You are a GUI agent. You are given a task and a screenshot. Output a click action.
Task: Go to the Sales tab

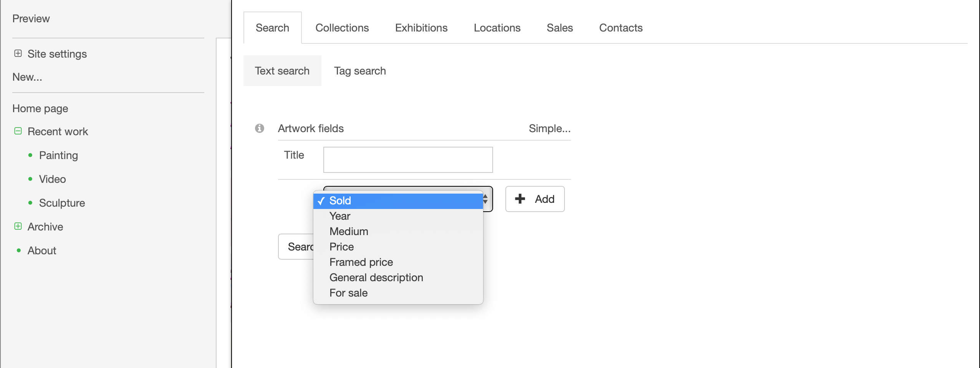click(x=560, y=28)
